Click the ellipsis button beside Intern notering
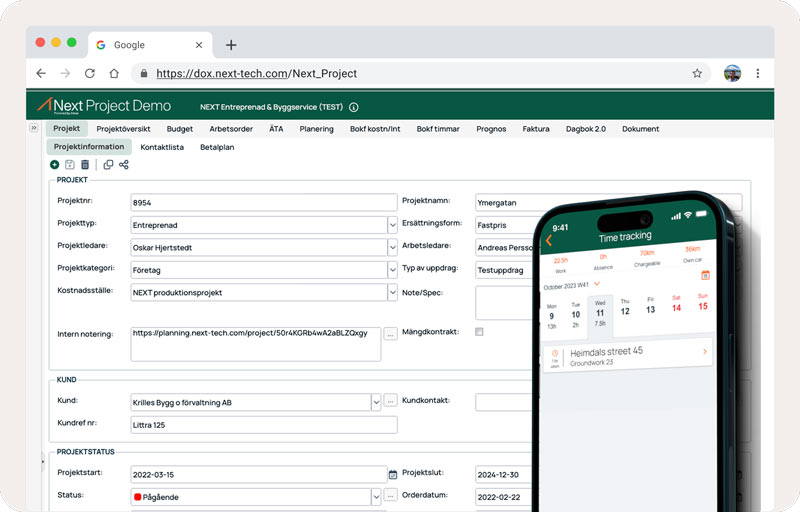Viewport: 800px width, 512px height. pos(390,333)
